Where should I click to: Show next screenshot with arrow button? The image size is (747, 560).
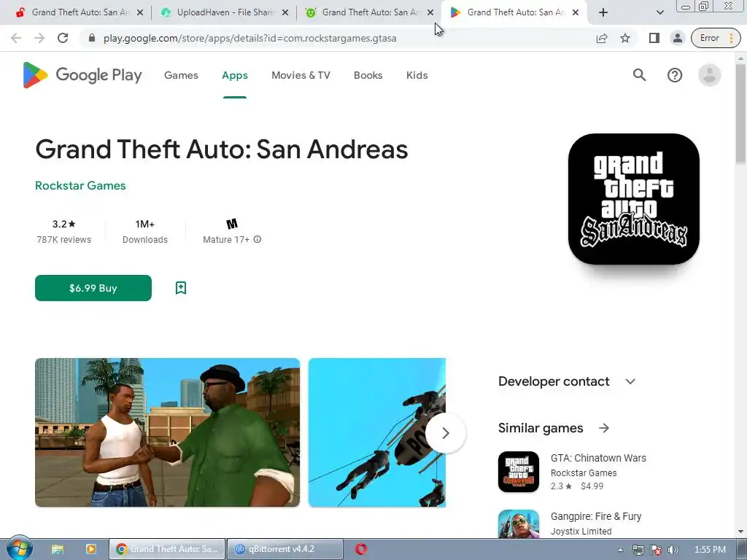pos(446,433)
